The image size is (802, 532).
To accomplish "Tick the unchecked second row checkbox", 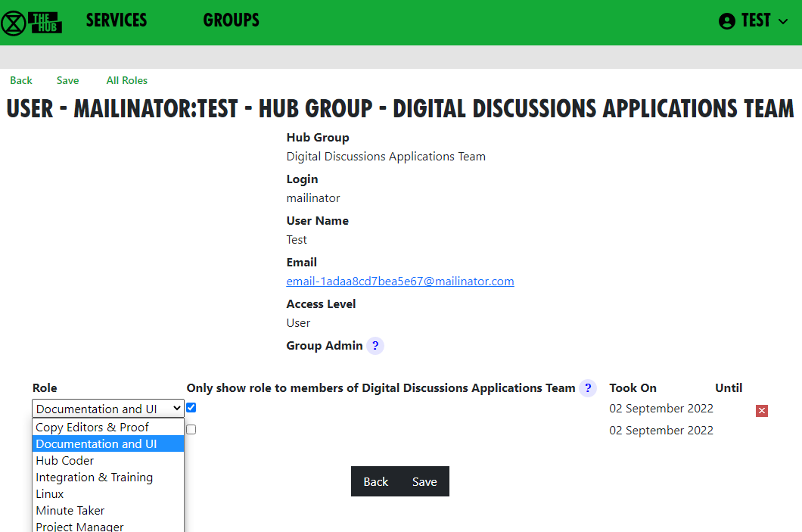I will 191,429.
